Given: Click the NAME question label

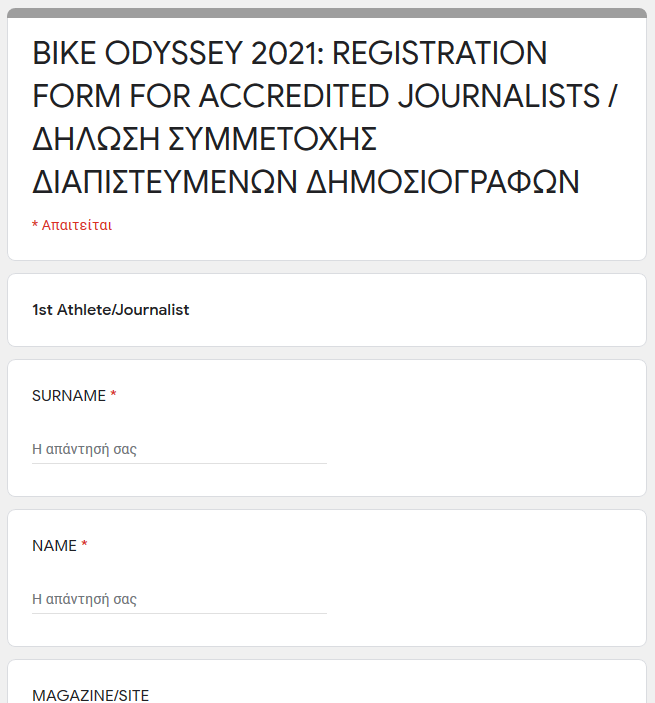Looking at the screenshot, I should (54, 546).
